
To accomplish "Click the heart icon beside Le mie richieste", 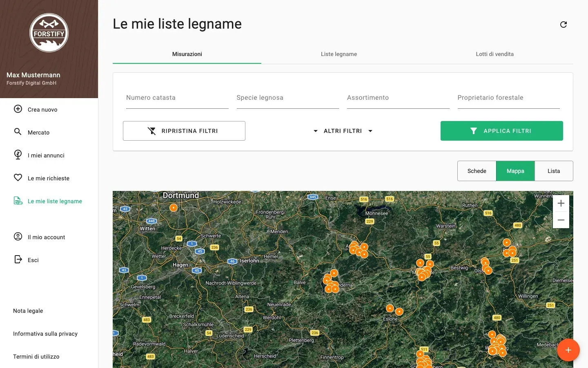I will click(18, 177).
